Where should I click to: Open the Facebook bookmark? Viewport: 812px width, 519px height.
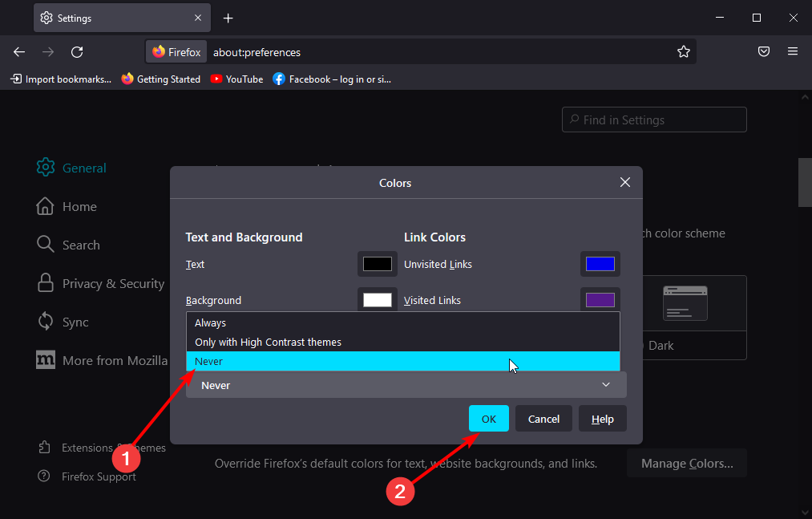pos(332,79)
